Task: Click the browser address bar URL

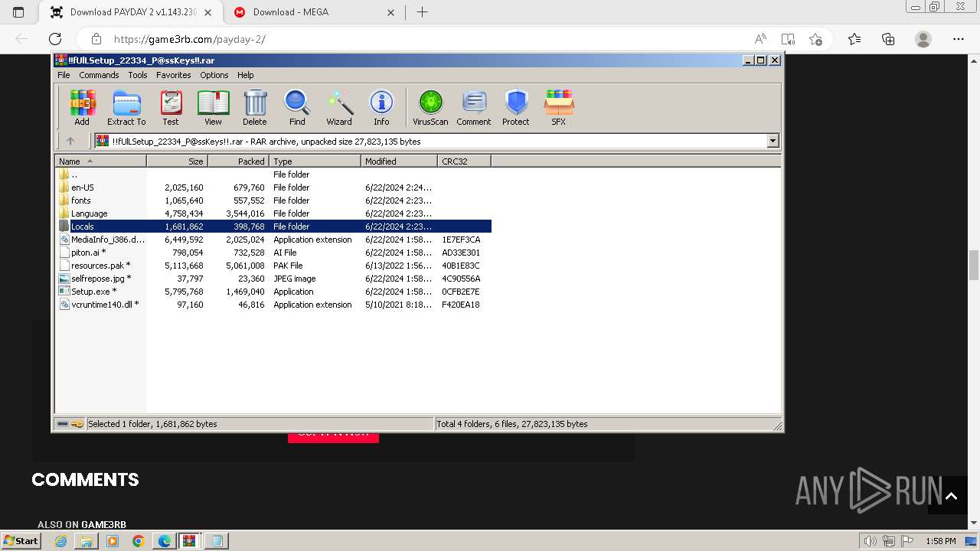Action: pos(190,39)
